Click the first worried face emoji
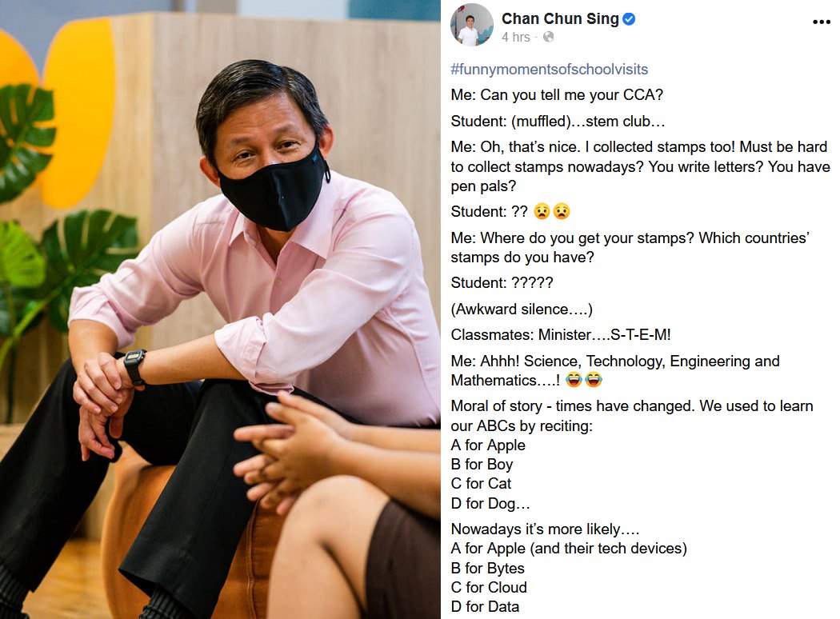840x619 pixels. point(542,211)
